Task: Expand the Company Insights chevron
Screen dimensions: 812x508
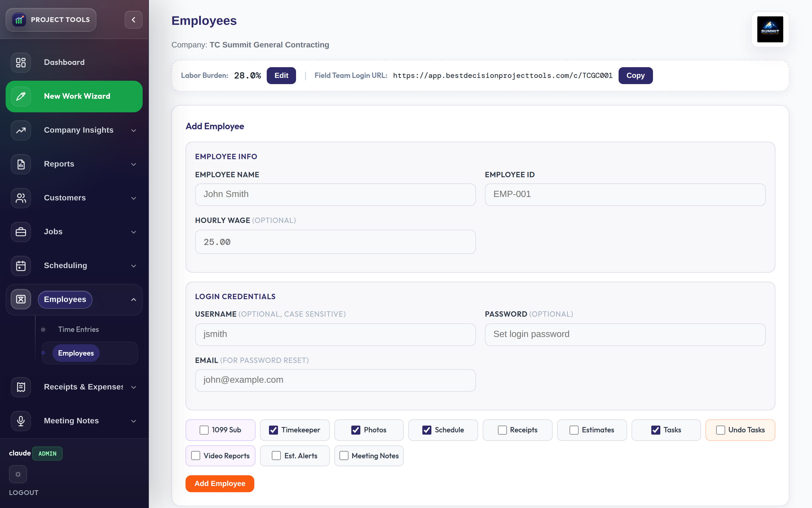Action: coord(134,130)
